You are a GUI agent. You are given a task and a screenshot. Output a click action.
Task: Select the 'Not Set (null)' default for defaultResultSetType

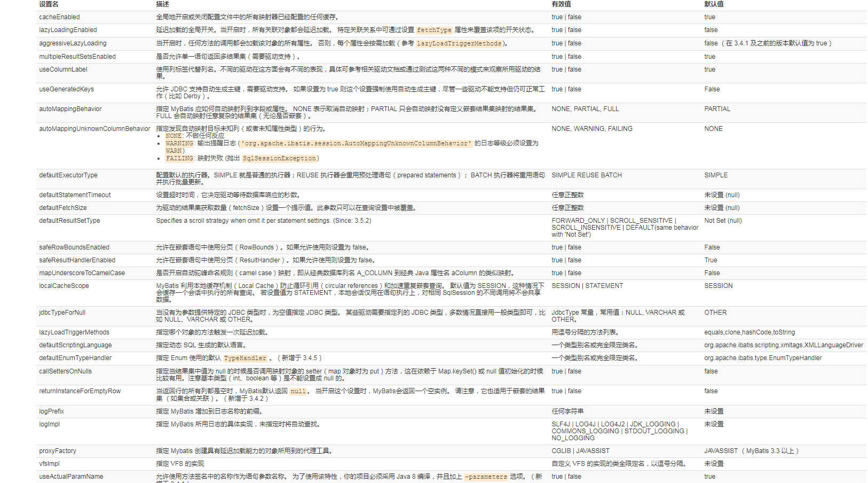pos(723,221)
